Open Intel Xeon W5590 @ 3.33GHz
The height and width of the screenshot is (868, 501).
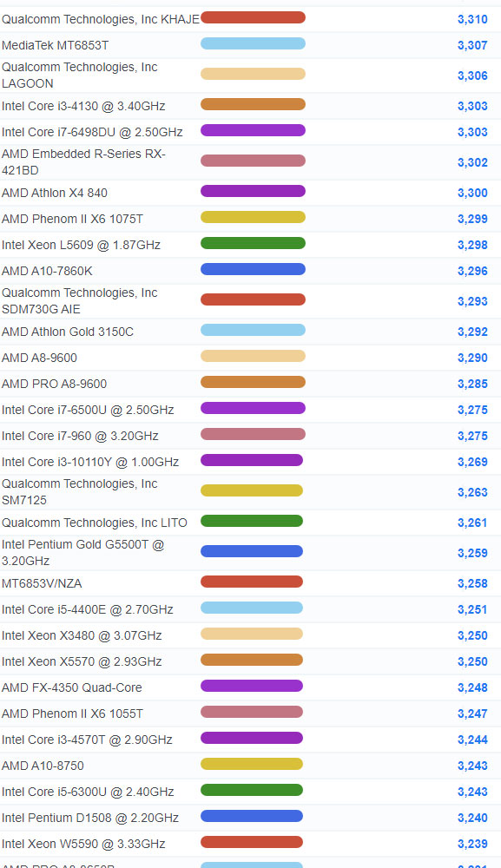tap(83, 845)
